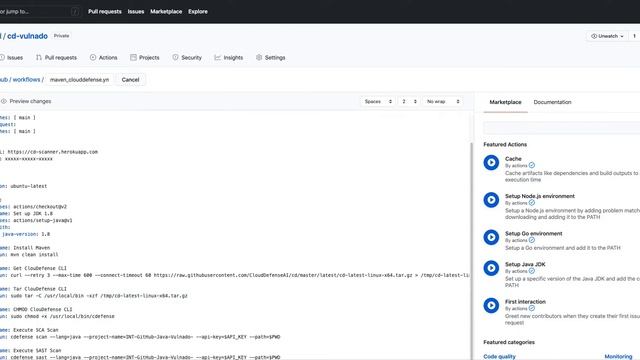This screenshot has width=640, height=360.
Task: Click the Cache action icon
Action: tap(491, 162)
